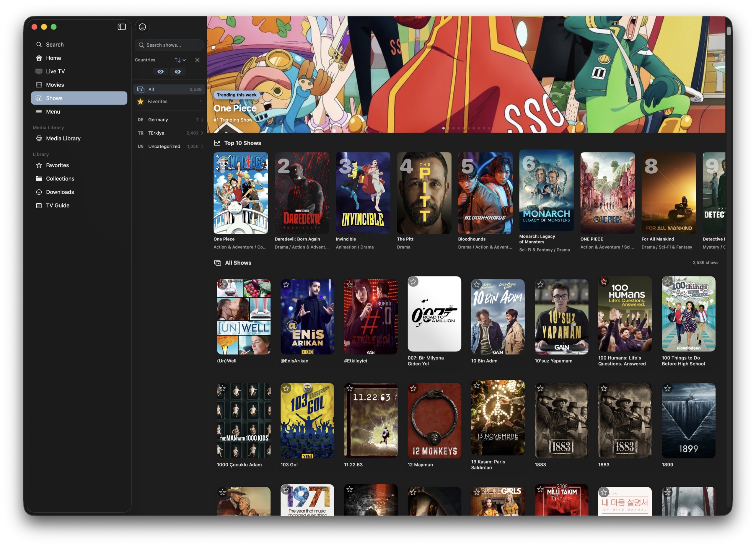Select Favorites category with star
The height and width of the screenshot is (547, 756).
click(169, 101)
